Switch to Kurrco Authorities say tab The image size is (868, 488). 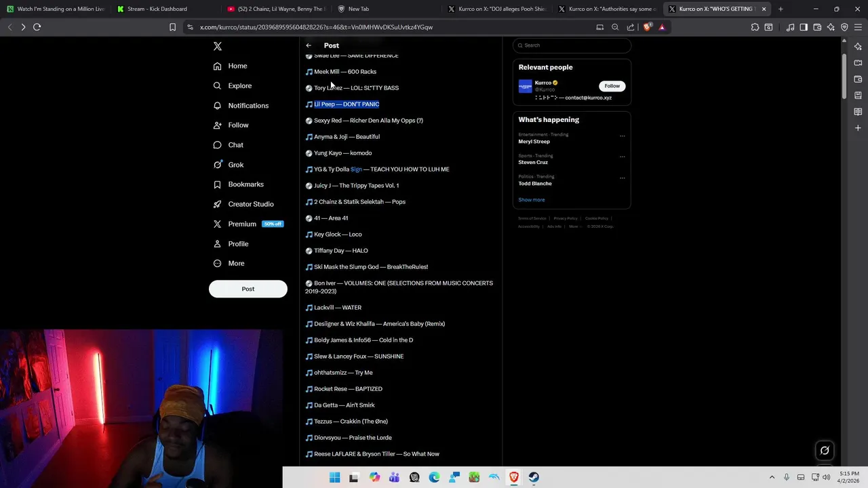coord(608,9)
